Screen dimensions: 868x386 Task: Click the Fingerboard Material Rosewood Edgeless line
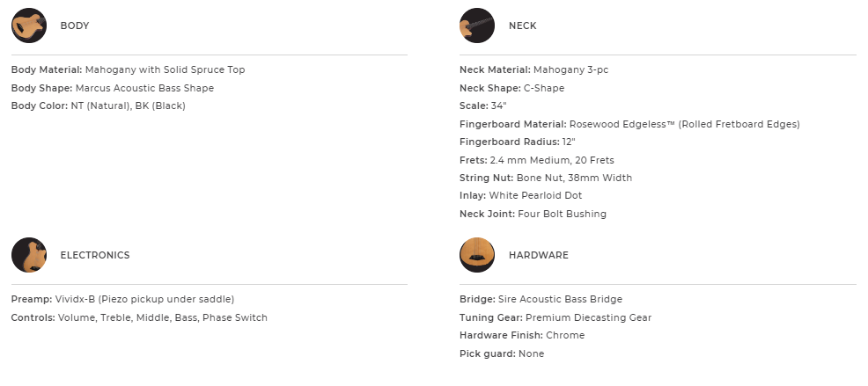629,124
